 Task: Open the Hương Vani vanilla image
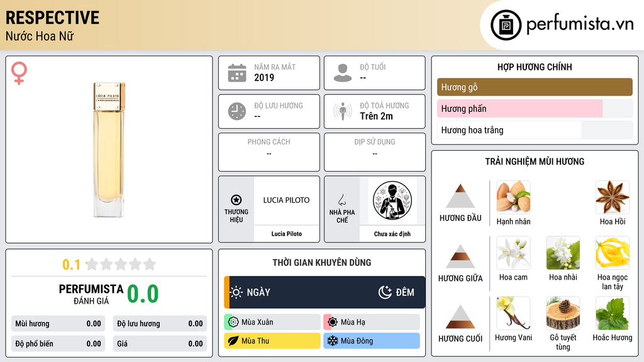tap(513, 313)
